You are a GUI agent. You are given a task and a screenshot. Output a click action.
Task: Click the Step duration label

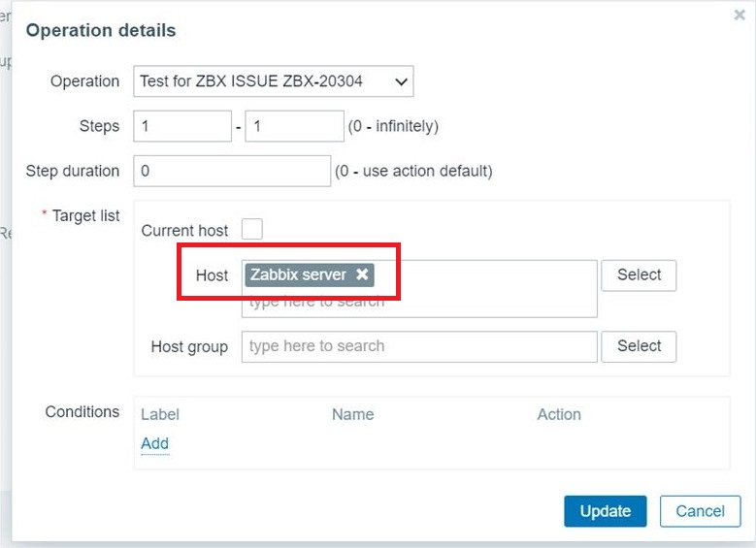[73, 171]
